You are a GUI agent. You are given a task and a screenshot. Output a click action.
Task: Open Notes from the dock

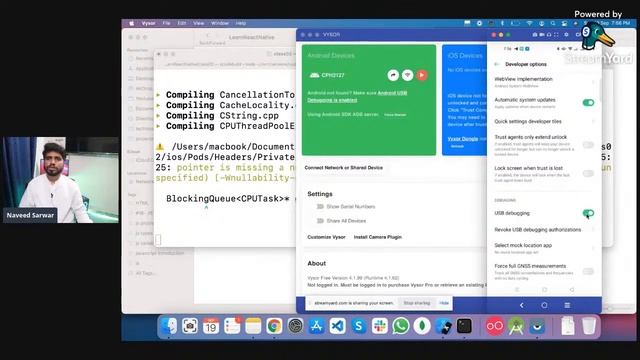pos(253,326)
